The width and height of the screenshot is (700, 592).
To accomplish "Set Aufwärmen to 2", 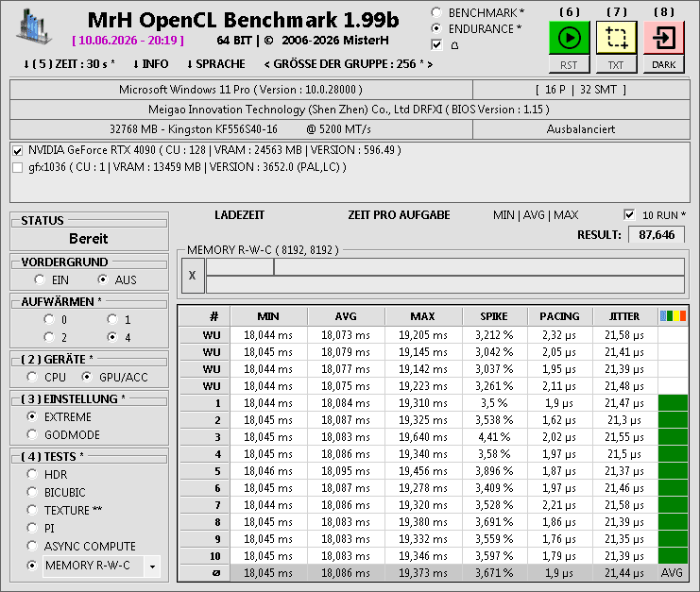I will 49,337.
